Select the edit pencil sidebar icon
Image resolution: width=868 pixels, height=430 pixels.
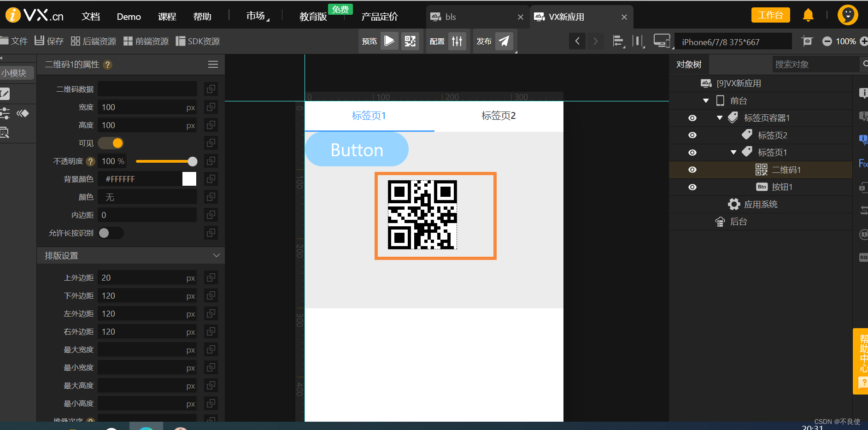tap(5, 94)
